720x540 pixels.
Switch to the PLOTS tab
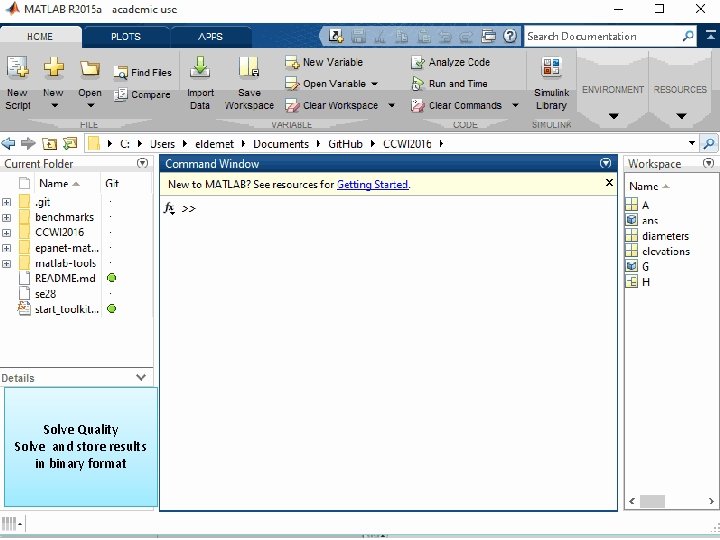pos(126,37)
